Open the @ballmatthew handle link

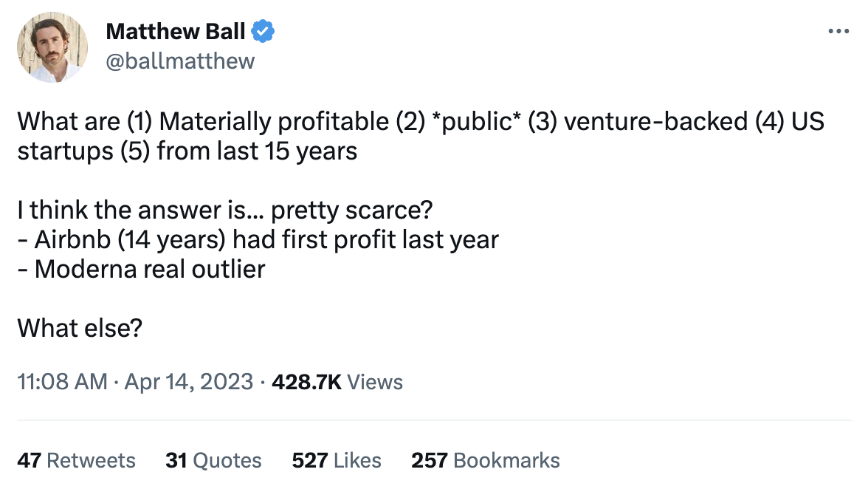coord(180,61)
